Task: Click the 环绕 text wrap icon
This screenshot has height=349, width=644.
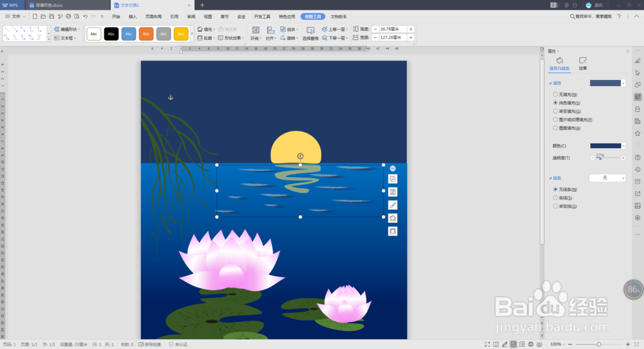Action: click(x=256, y=33)
